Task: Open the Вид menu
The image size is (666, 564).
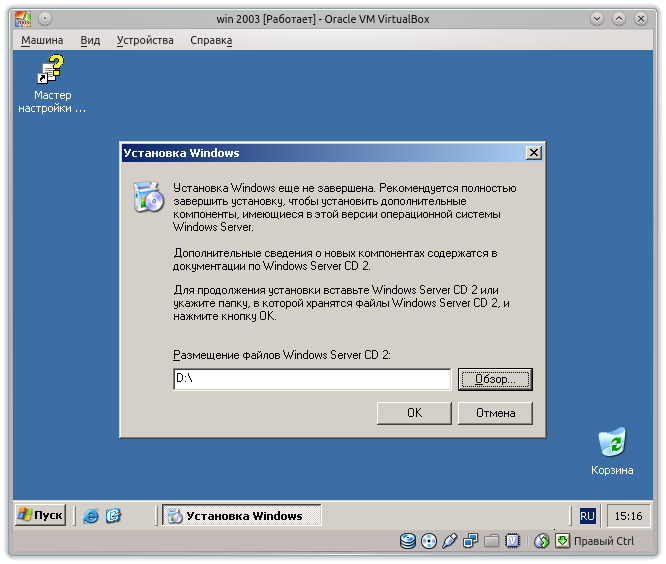Action: (90, 40)
